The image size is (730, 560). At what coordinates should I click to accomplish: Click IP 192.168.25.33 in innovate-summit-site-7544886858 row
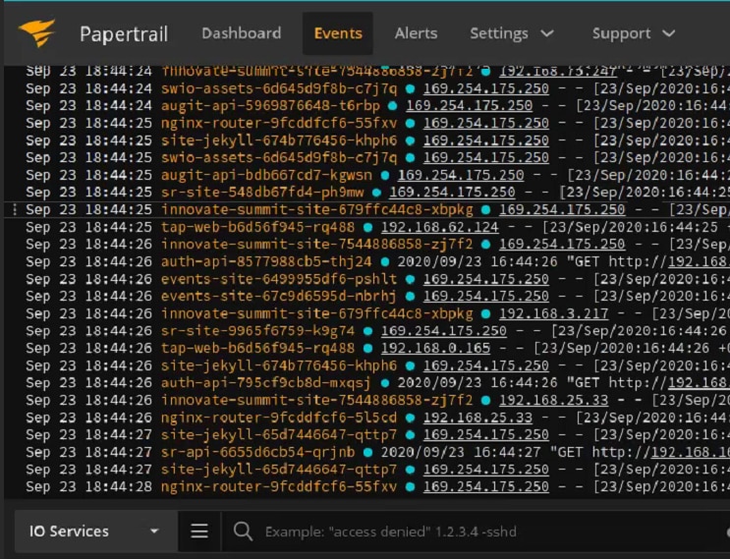pos(553,400)
